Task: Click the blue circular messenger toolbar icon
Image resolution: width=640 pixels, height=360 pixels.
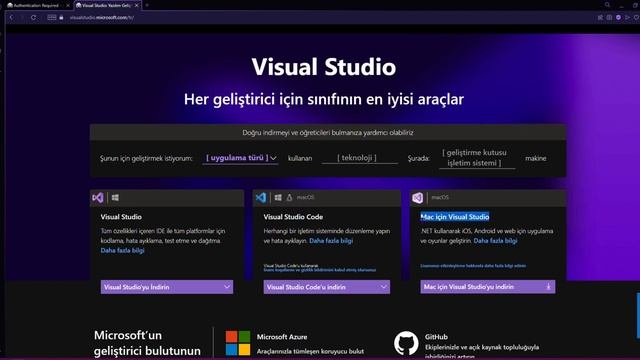Action: coord(618,18)
